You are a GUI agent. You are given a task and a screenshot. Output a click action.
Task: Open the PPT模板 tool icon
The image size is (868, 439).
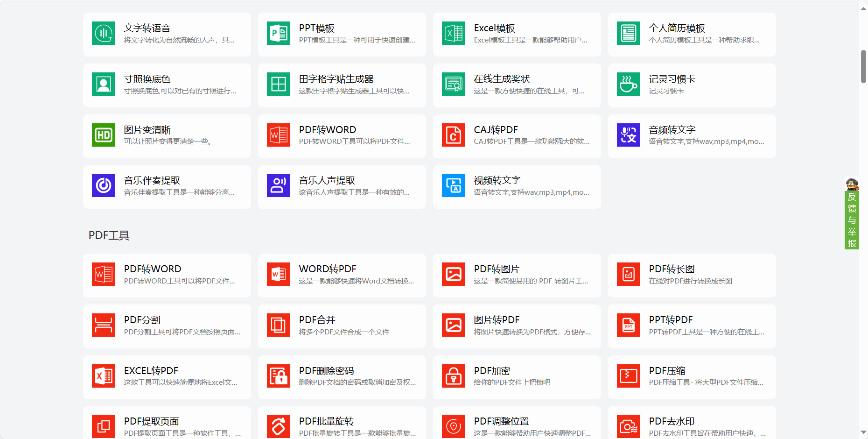click(278, 34)
